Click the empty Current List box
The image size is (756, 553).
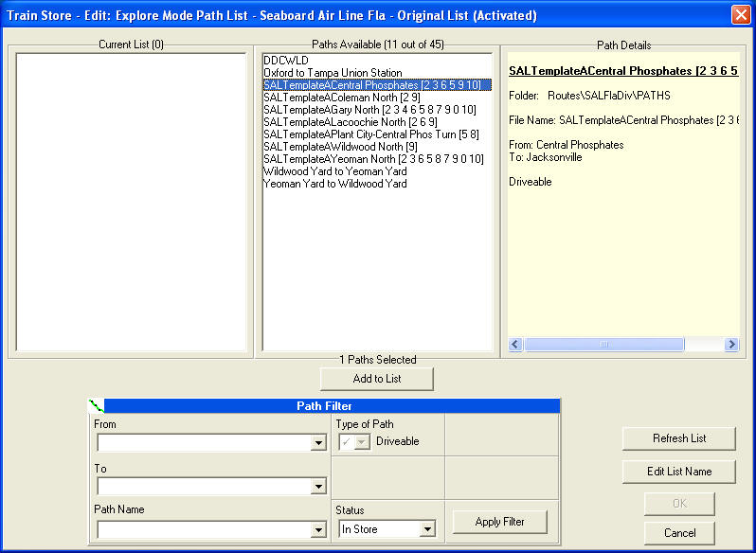(x=131, y=203)
